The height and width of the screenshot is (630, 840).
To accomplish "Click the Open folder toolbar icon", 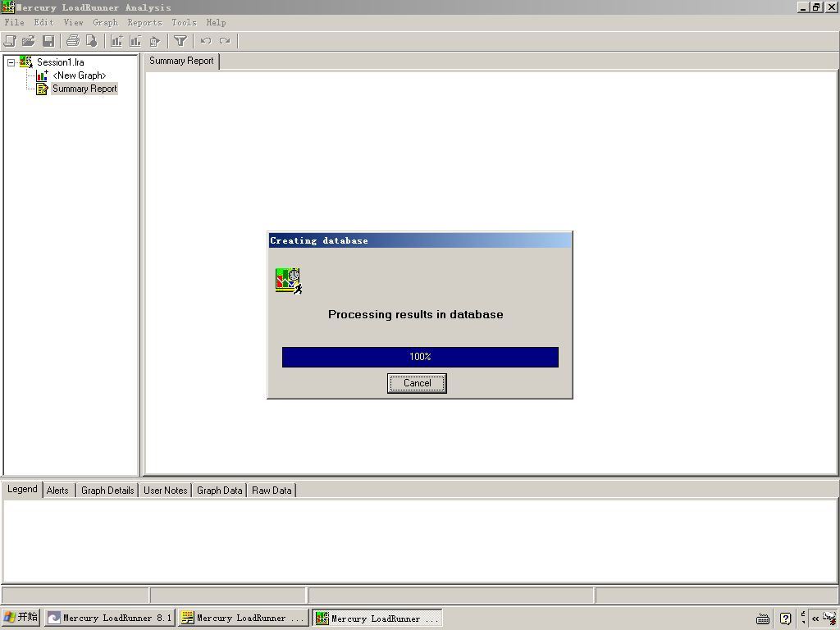I will tap(29, 41).
